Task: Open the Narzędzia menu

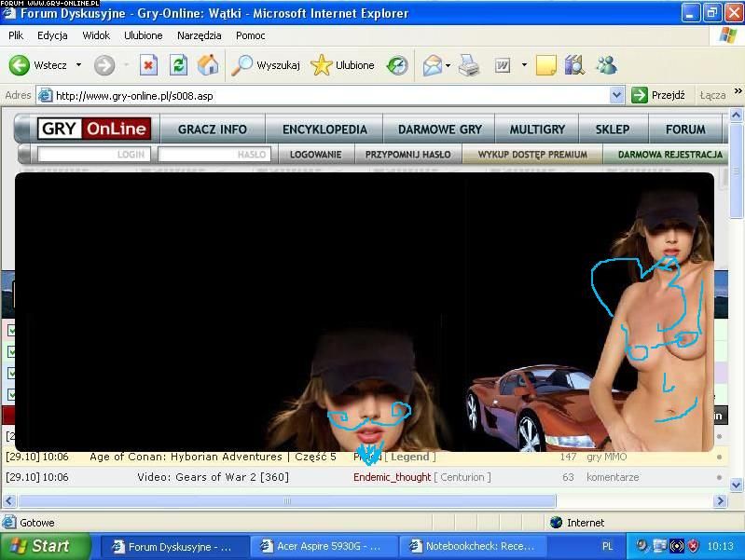Action: click(199, 35)
